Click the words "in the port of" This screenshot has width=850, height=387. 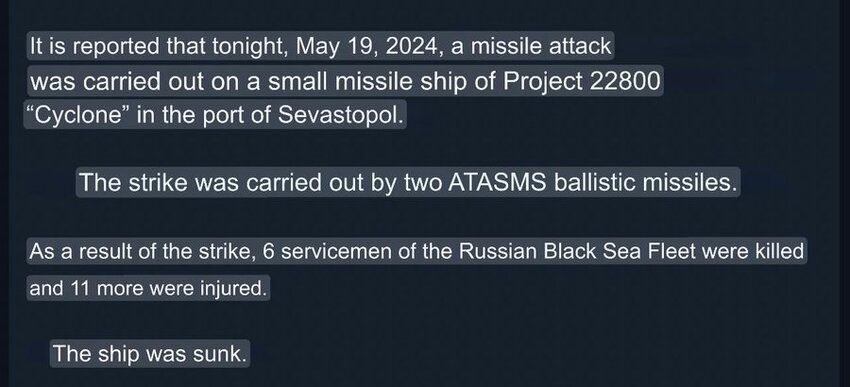[x=203, y=115]
